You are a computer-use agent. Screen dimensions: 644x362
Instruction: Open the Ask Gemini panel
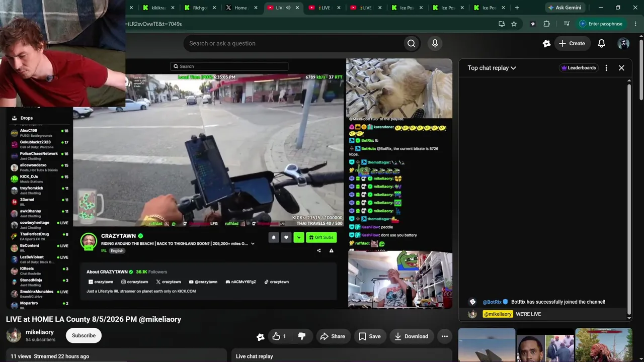[565, 8]
